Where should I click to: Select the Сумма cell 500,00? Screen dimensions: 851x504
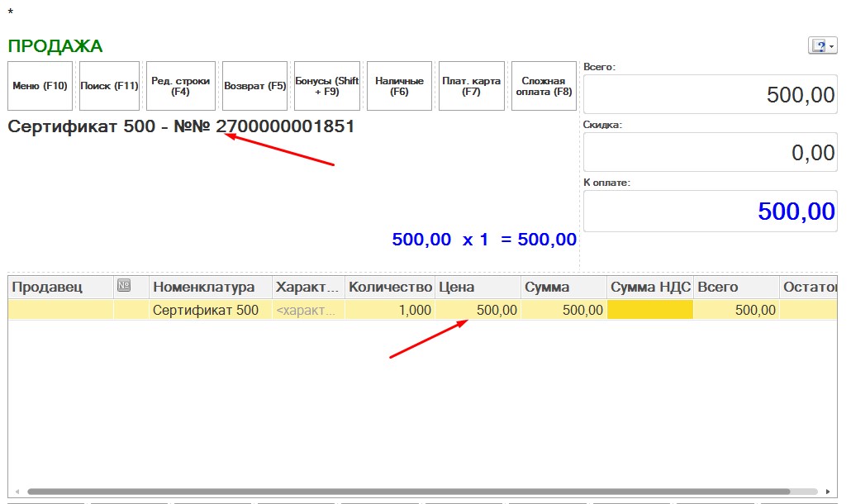(563, 311)
